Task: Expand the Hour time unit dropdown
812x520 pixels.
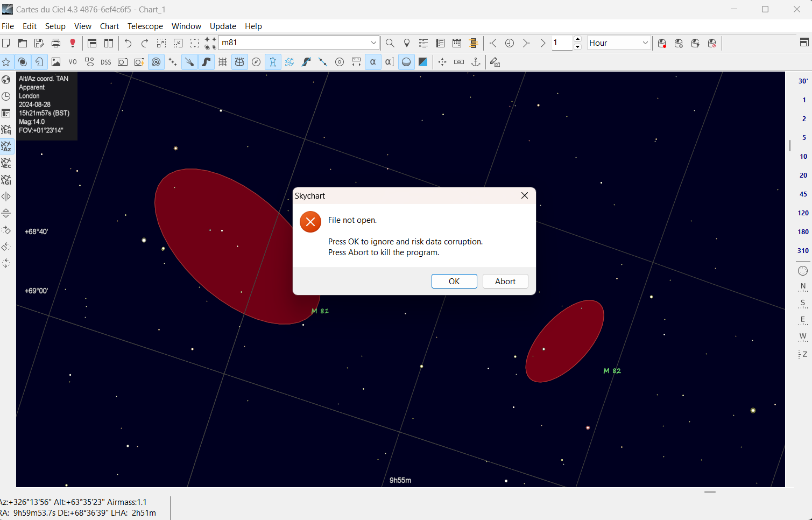Action: pos(645,43)
